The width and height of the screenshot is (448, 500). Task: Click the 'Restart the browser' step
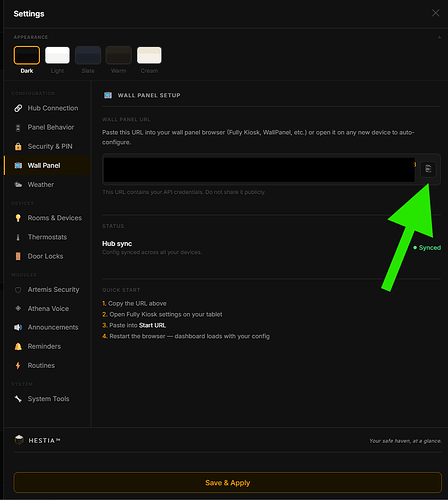coord(186,336)
